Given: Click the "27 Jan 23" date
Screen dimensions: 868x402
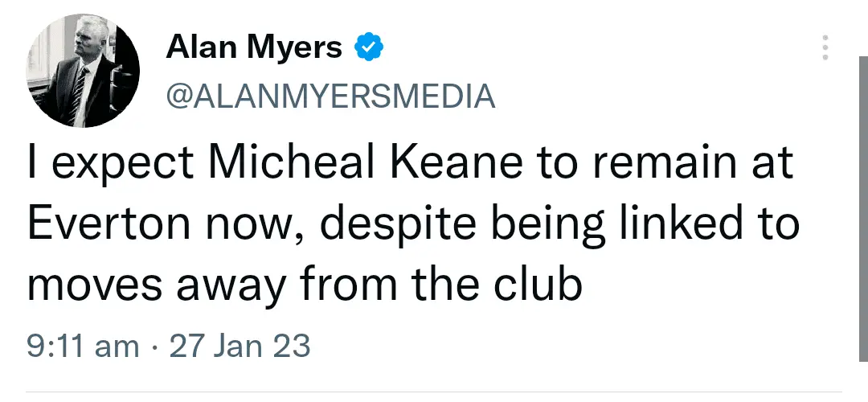Looking at the screenshot, I should 240,347.
